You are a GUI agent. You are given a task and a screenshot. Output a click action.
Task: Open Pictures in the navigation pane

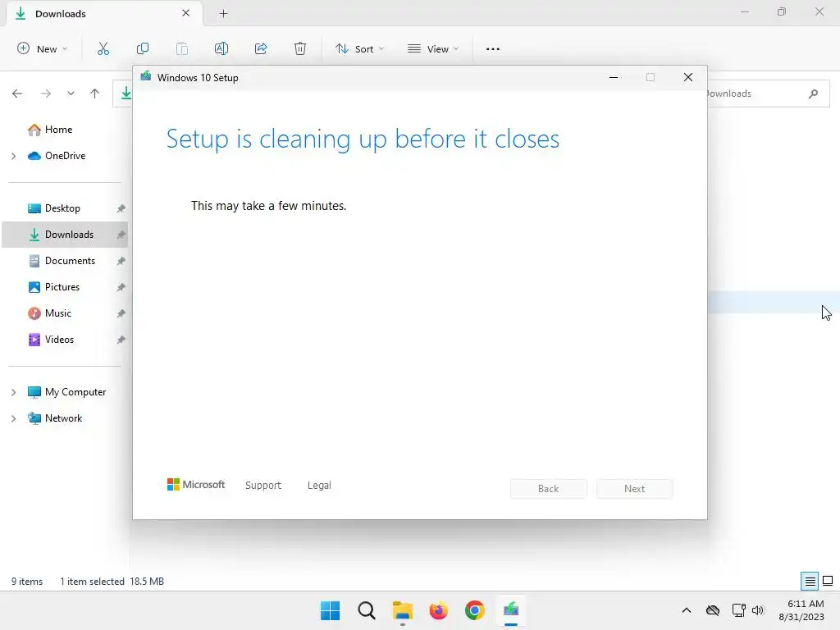pos(62,287)
